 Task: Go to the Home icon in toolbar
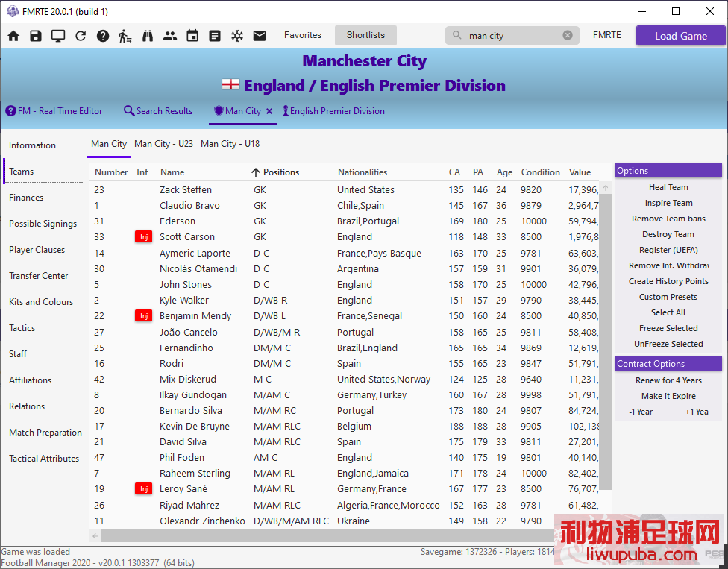pos(13,36)
